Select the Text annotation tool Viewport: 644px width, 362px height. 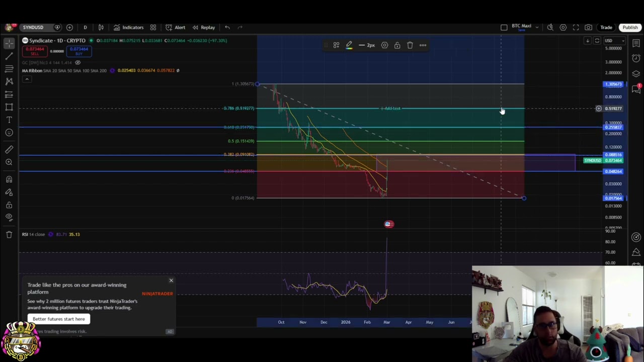9,120
